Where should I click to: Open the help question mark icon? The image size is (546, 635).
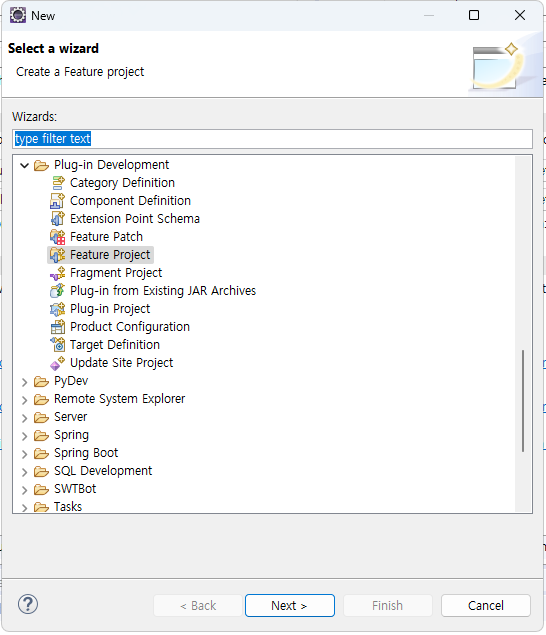28,604
